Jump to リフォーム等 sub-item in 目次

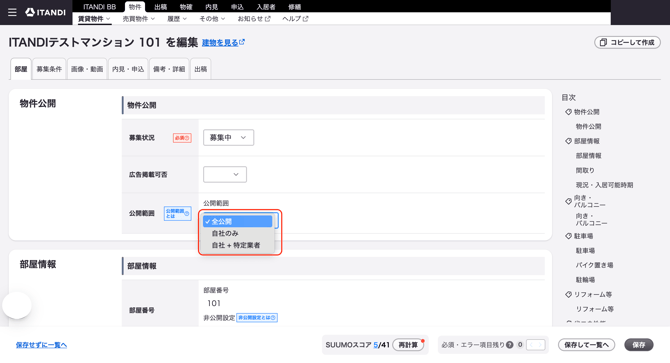594,309
